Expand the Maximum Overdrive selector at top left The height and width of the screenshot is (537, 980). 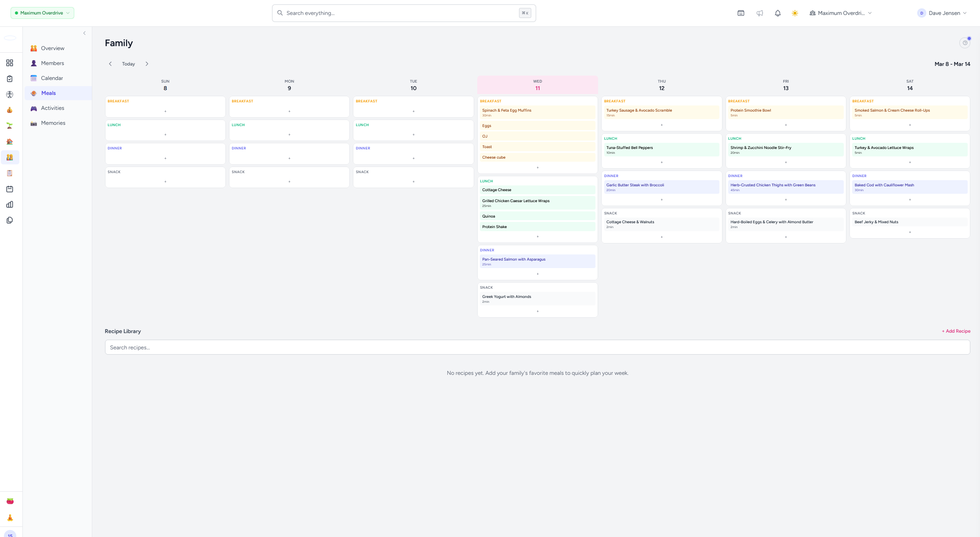[42, 13]
